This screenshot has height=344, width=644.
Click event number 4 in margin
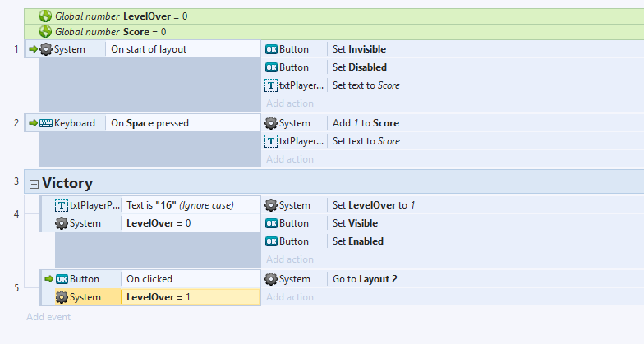coord(16,214)
